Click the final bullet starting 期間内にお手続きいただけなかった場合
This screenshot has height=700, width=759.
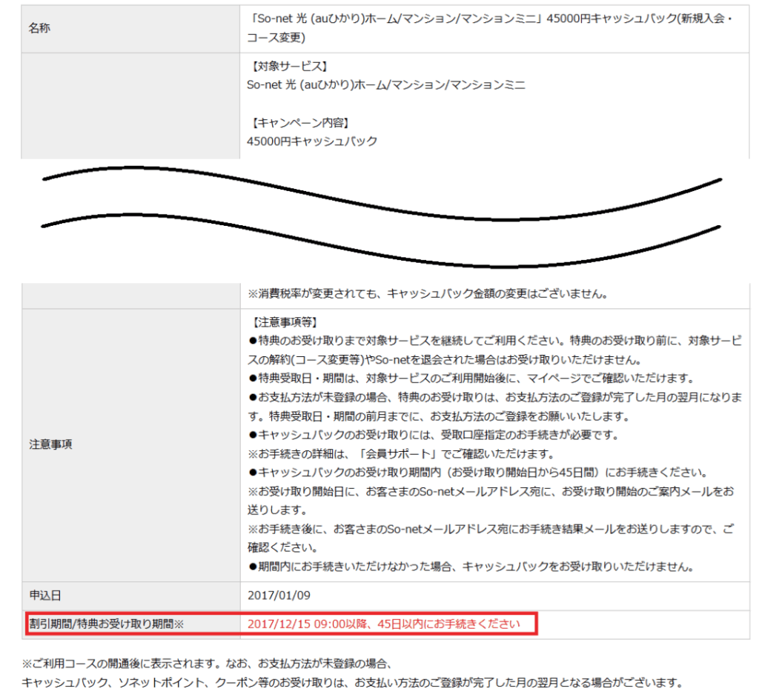click(470, 567)
